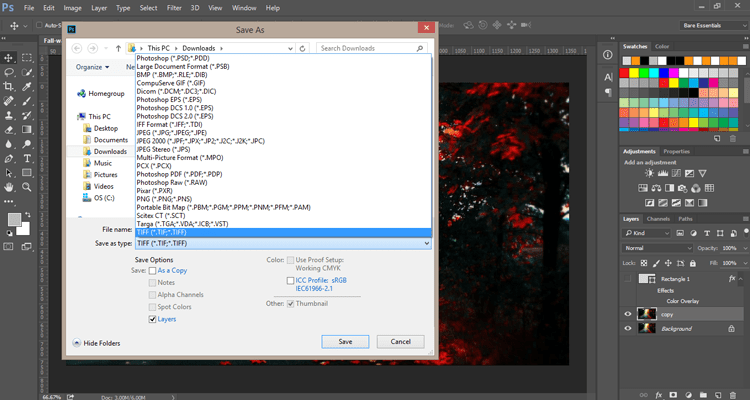This screenshot has height=400, width=750.
Task: Pick the pure red swatch
Action: pyautogui.click(x=624, y=73)
